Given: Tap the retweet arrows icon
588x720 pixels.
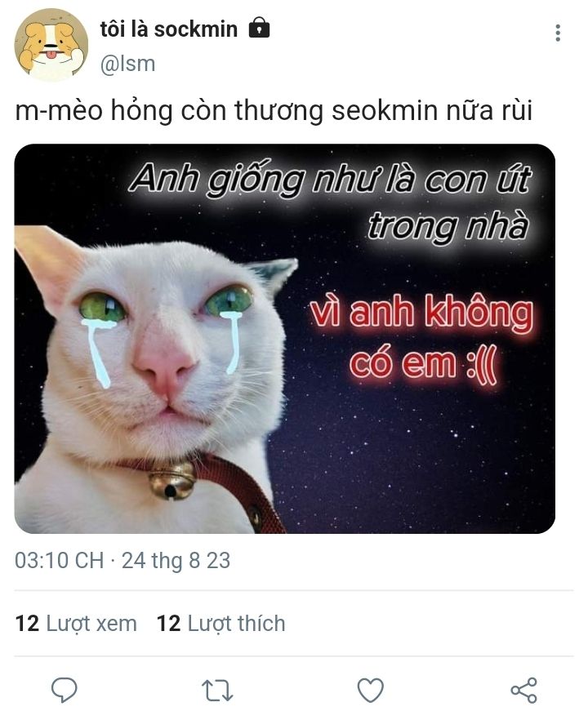Looking at the screenshot, I should click(x=217, y=690).
